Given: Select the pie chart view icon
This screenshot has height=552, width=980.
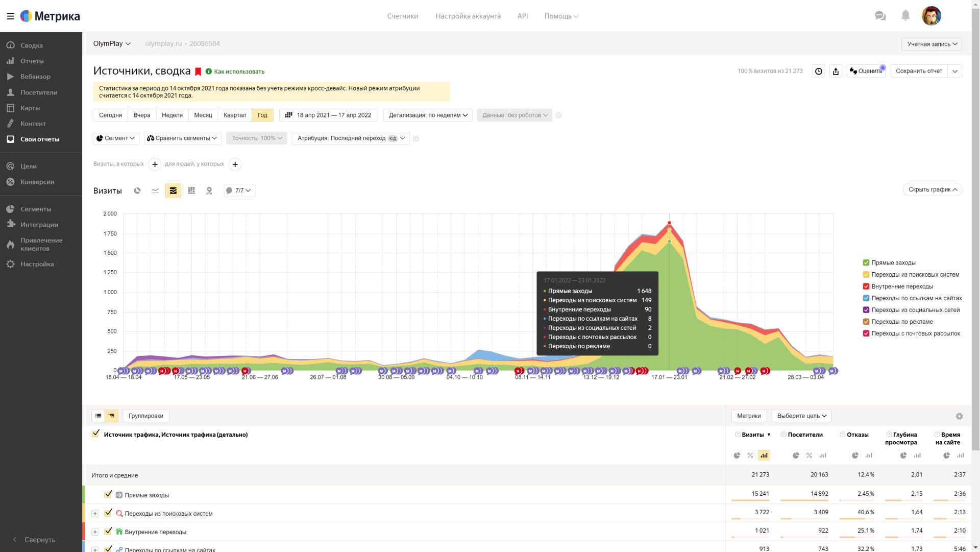Looking at the screenshot, I should click(137, 190).
